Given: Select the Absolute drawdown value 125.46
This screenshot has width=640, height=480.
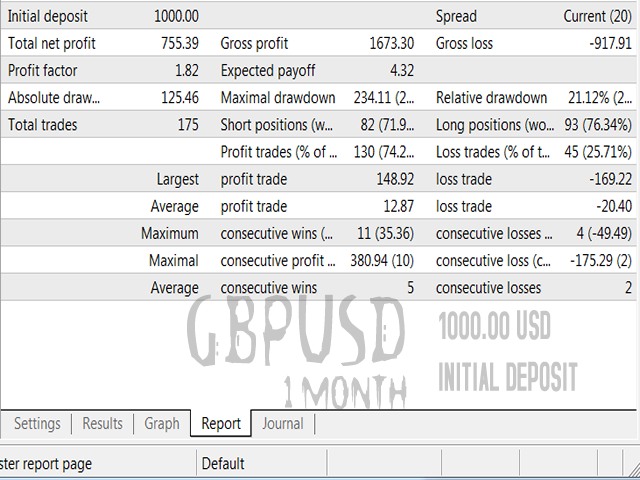Looking at the screenshot, I should 180,98.
